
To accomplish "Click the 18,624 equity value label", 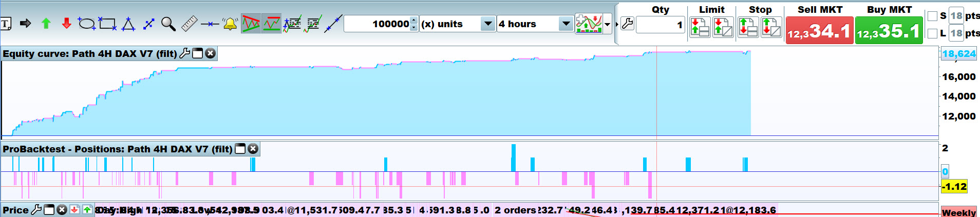I will (959, 54).
